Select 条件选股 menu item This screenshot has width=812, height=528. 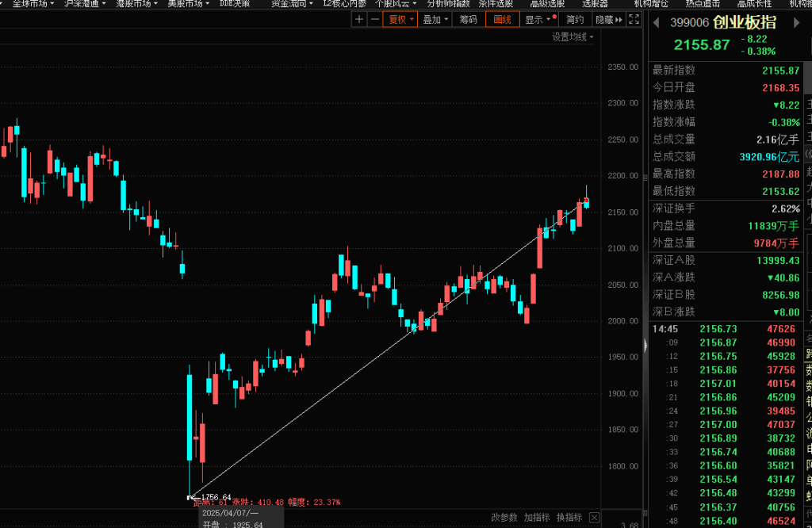click(496, 4)
